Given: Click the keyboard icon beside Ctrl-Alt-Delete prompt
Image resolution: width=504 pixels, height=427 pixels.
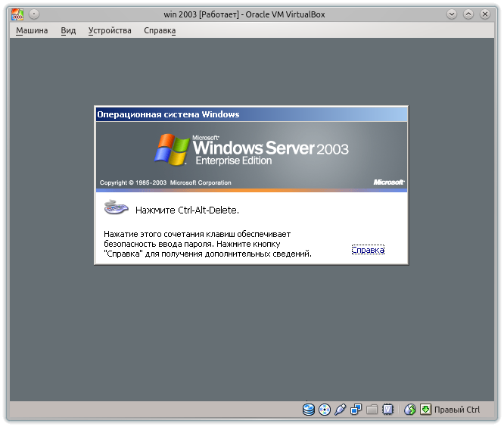Looking at the screenshot, I should (x=116, y=207).
